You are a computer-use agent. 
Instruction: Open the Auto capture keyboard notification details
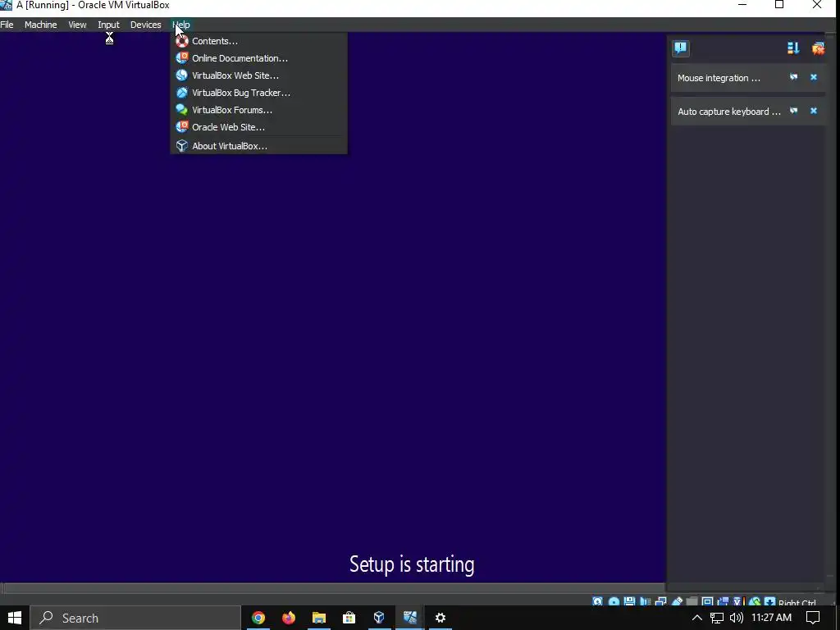tap(729, 112)
